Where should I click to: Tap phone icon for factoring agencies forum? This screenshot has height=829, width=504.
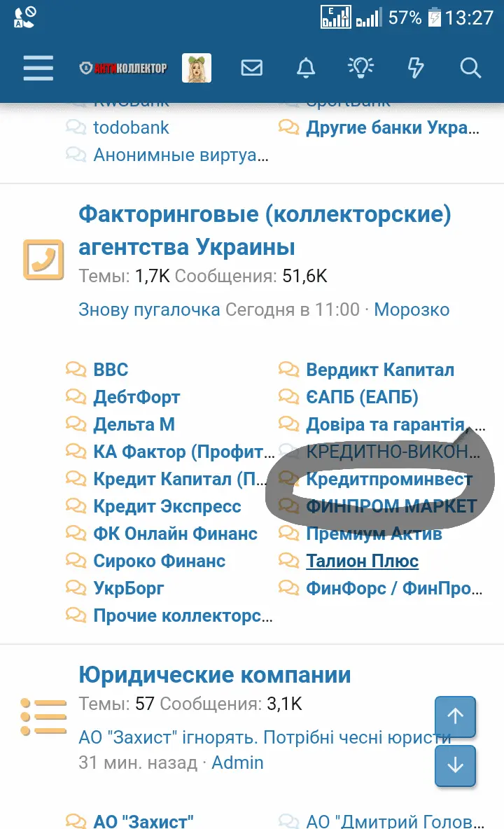[43, 260]
